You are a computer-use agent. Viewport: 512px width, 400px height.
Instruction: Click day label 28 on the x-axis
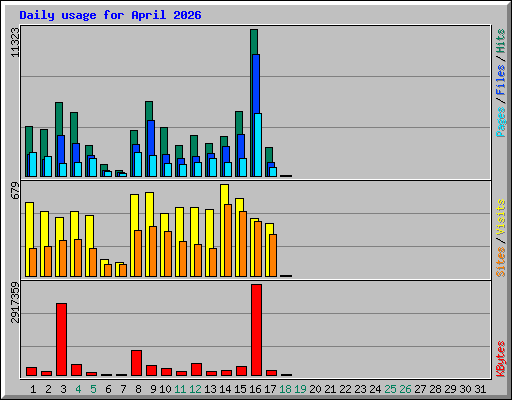point(435,389)
